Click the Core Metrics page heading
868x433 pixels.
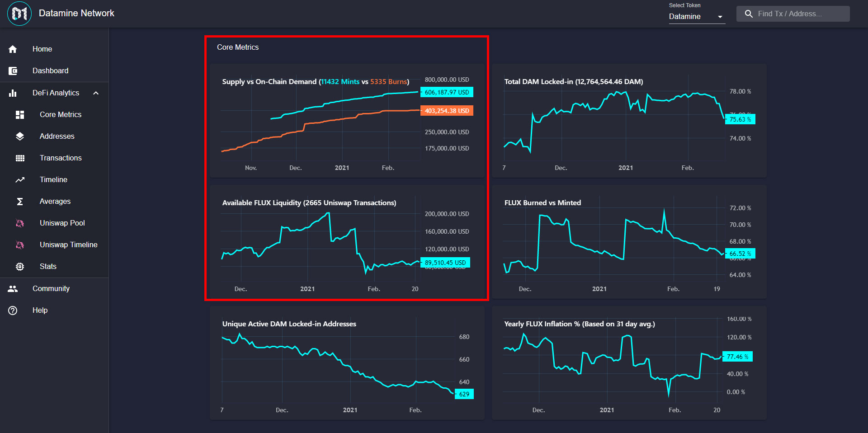point(238,47)
